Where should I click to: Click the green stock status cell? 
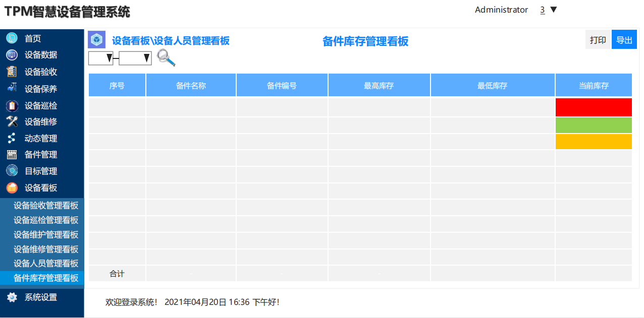point(594,125)
